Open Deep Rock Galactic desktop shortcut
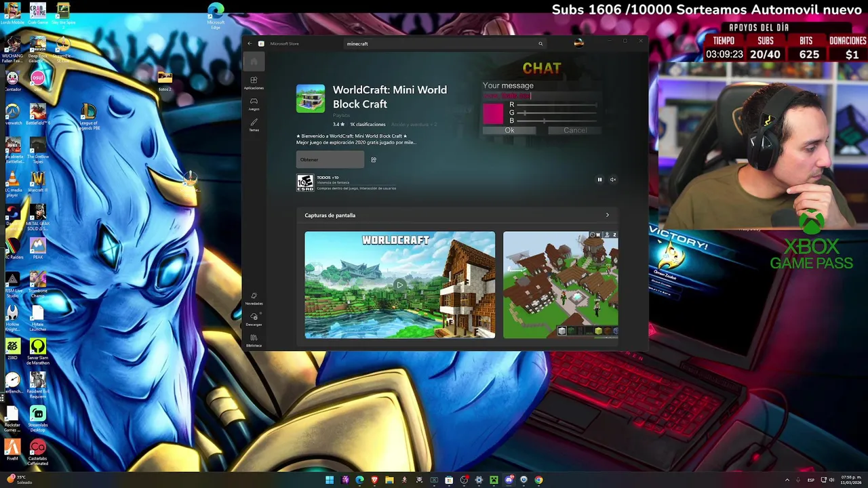The image size is (868, 488). click(x=38, y=49)
